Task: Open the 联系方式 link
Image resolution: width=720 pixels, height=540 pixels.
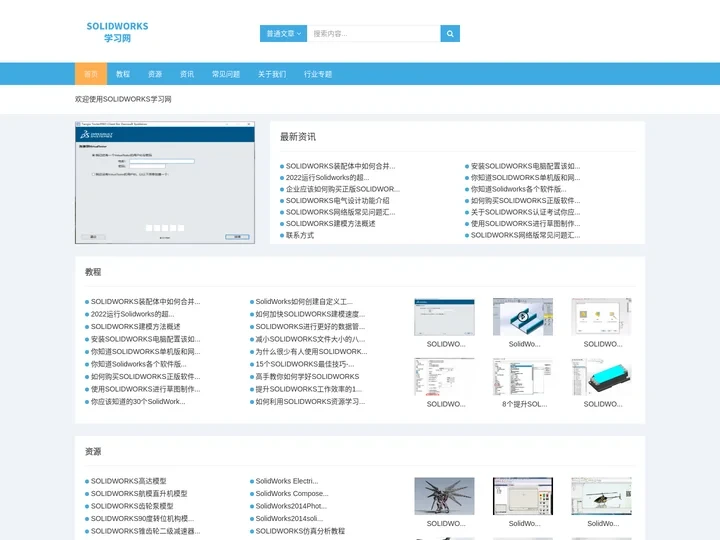Action: [x=300, y=235]
